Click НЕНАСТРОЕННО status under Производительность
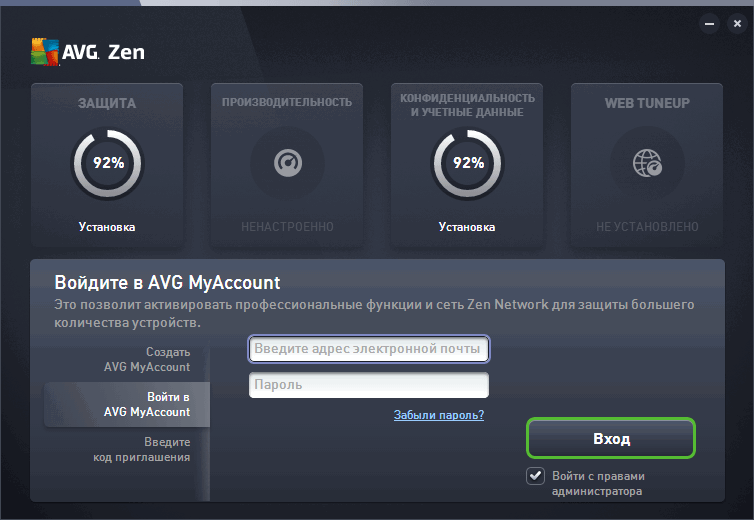This screenshot has height=520, width=754. click(x=287, y=227)
